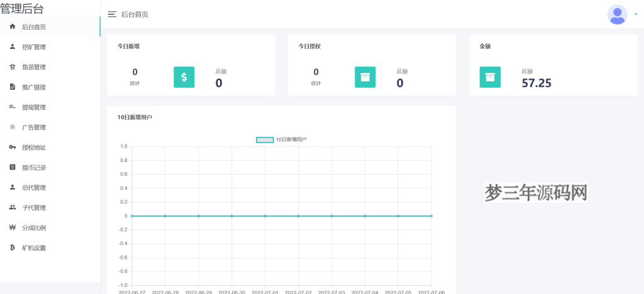Click the won currency icon beside 分成比例
This screenshot has width=644, height=294.
(13, 227)
